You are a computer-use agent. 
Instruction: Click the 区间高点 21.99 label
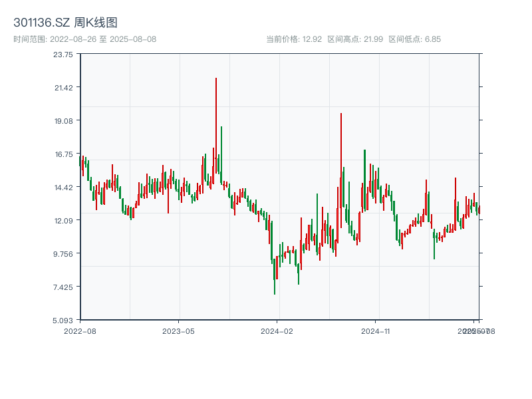(355, 39)
